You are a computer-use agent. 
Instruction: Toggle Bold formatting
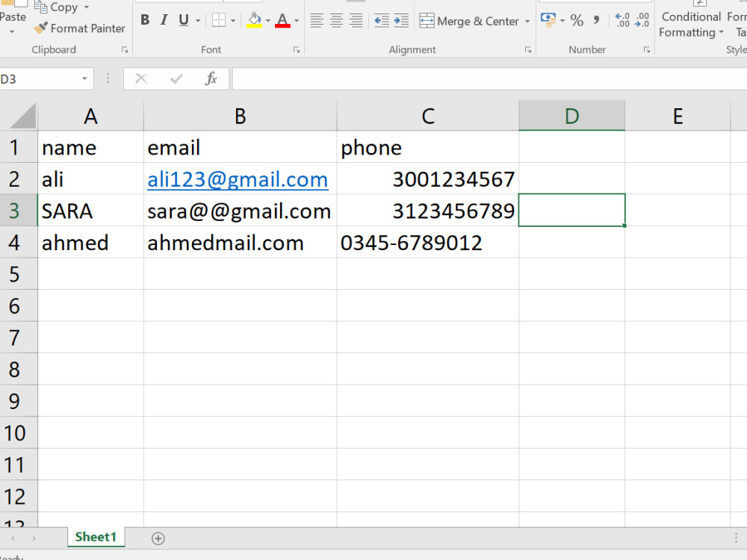pos(146,20)
